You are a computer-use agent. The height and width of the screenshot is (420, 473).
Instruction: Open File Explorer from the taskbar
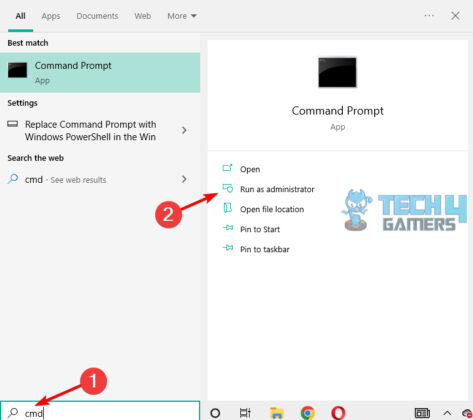pos(276,413)
